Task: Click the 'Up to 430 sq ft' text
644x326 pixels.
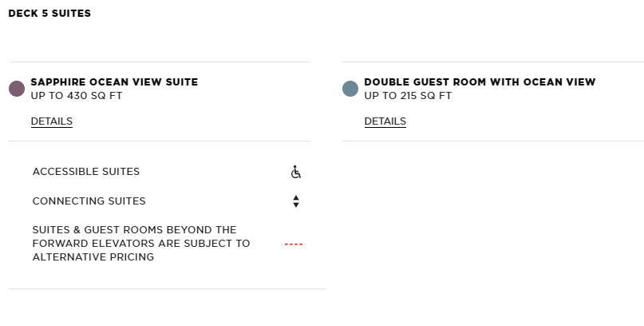Action: click(77, 96)
